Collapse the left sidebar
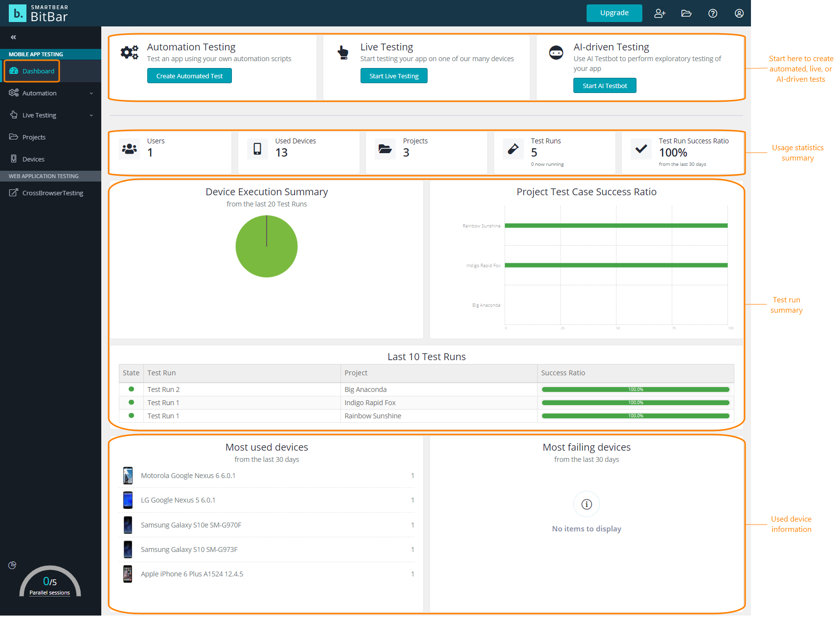This screenshot has height=618, width=840. [x=13, y=37]
